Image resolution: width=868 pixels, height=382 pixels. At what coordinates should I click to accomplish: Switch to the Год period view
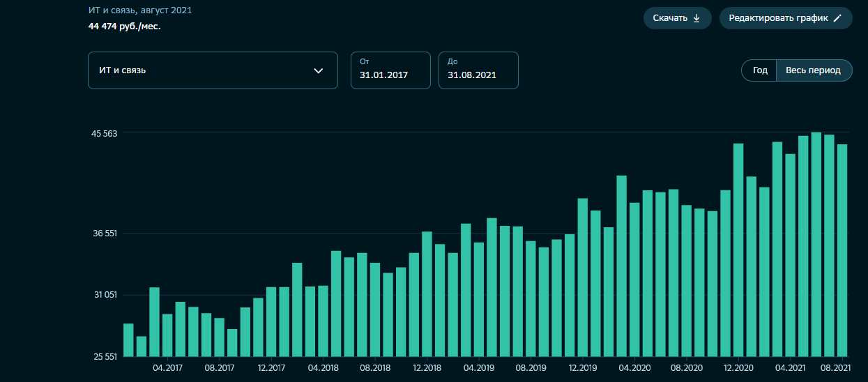[x=760, y=70]
